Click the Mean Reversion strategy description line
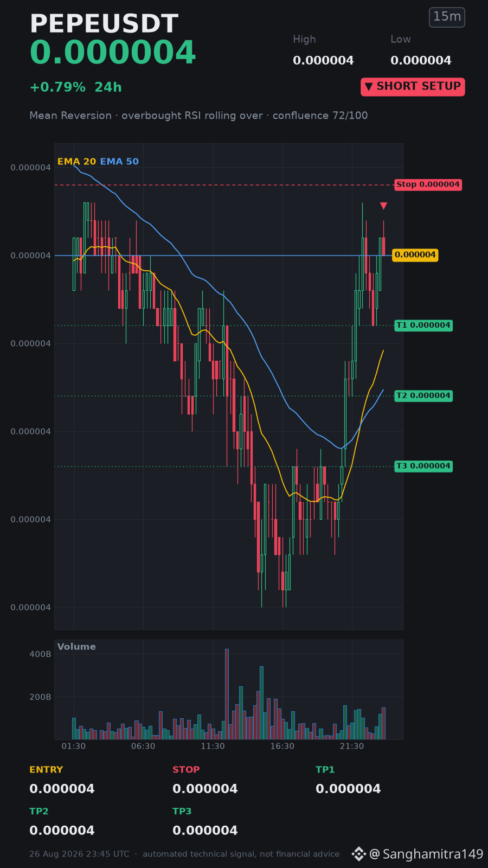488x868 pixels. click(198, 116)
